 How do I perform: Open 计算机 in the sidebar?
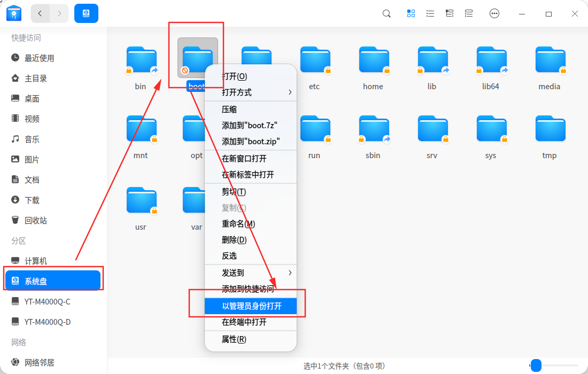53,261
